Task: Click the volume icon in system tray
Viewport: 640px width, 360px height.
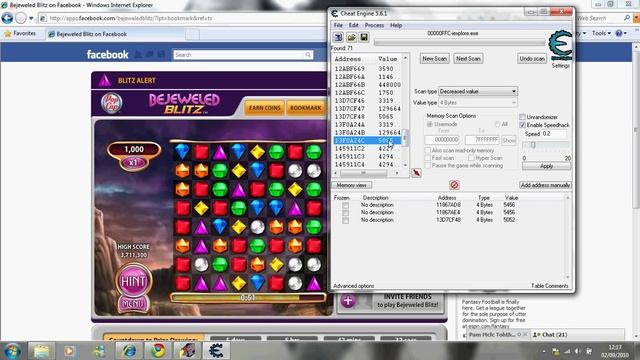Action: click(x=578, y=351)
